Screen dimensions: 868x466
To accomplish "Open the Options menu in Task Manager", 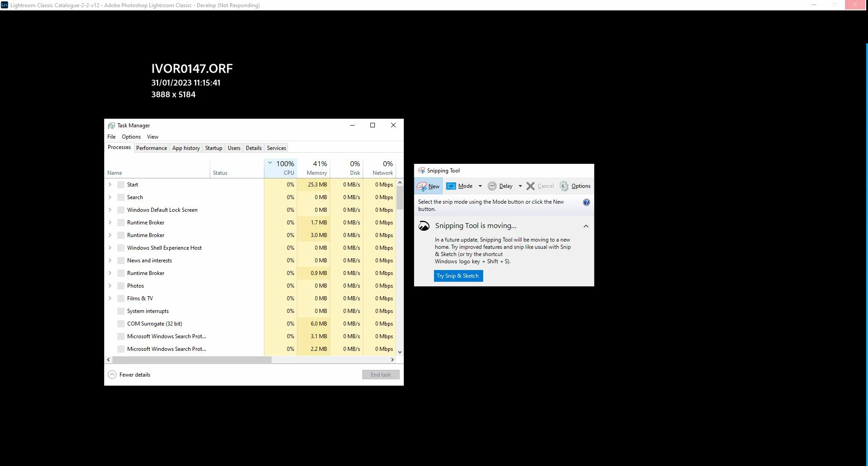I will 131,137.
